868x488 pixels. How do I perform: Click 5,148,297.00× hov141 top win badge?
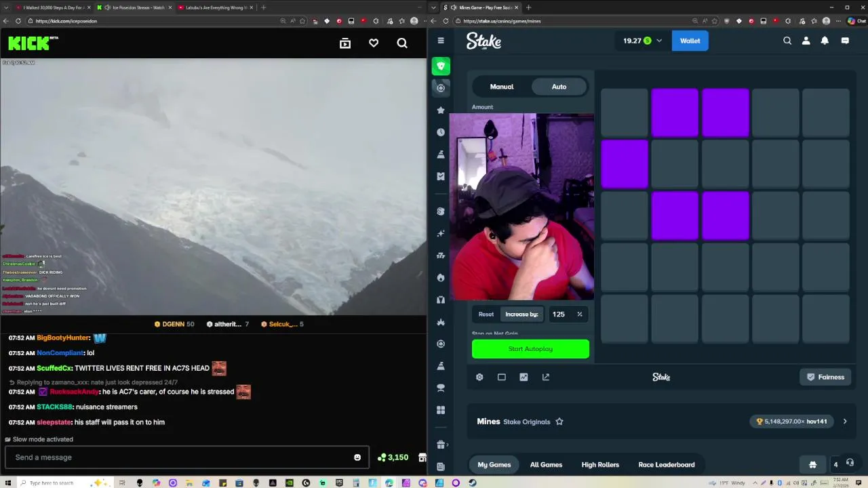point(792,422)
